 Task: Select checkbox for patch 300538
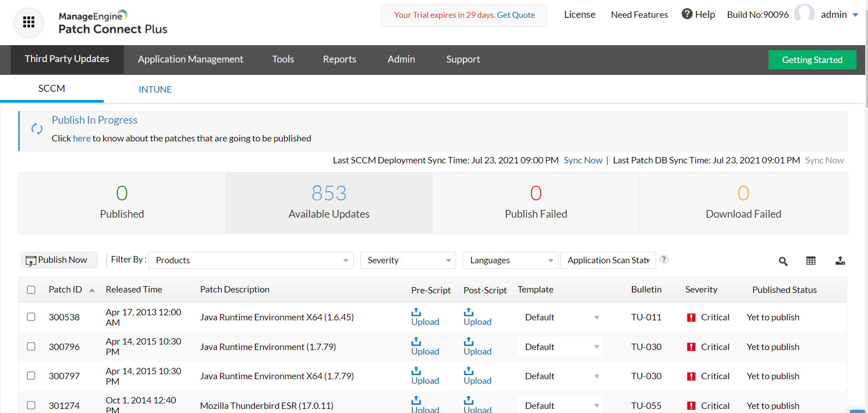click(31, 317)
